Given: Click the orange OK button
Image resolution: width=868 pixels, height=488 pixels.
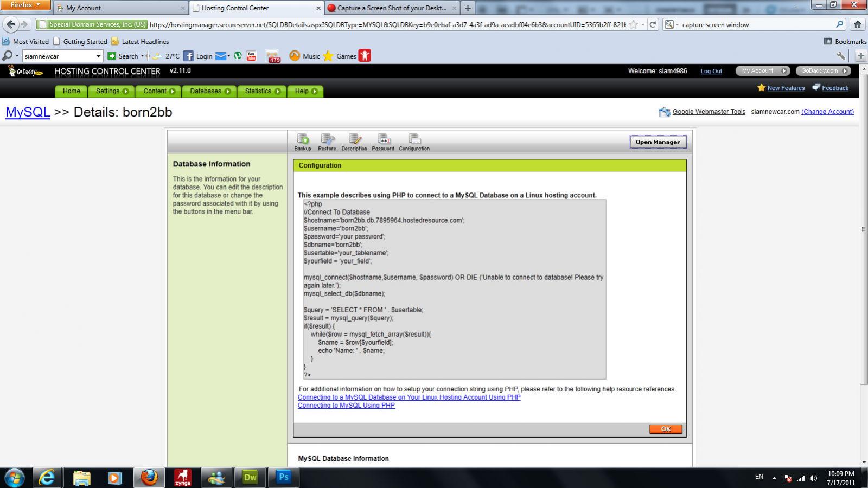Looking at the screenshot, I should (x=666, y=429).
